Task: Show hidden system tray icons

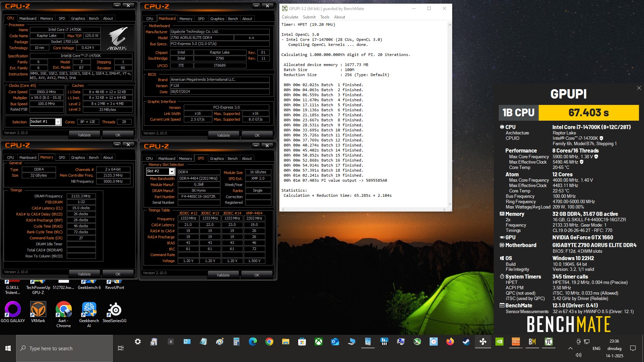Action: [x=570, y=348]
